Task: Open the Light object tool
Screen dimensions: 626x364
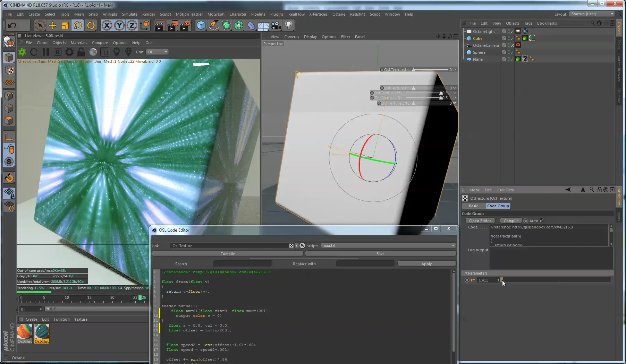Action: pyautogui.click(x=289, y=25)
